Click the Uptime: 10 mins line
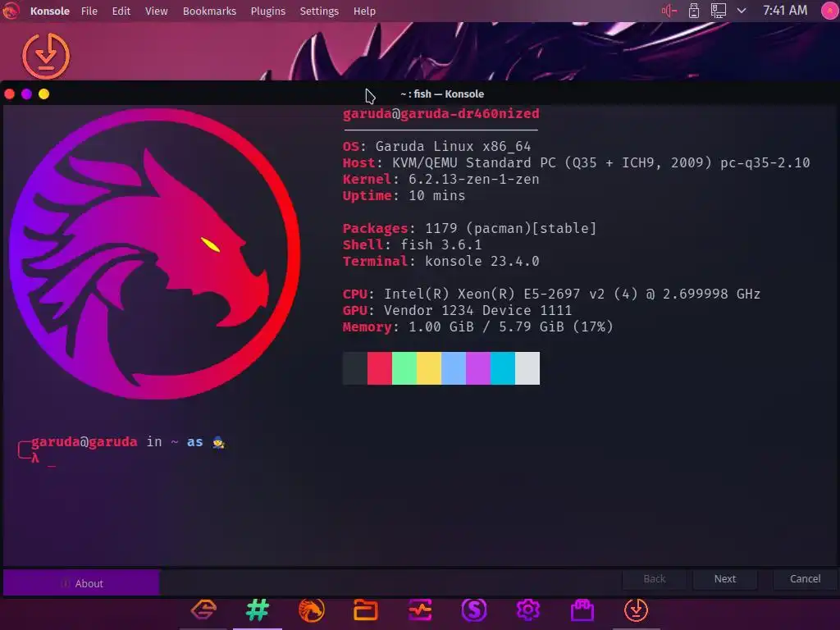Screen dimensions: 840x630 click(x=404, y=195)
